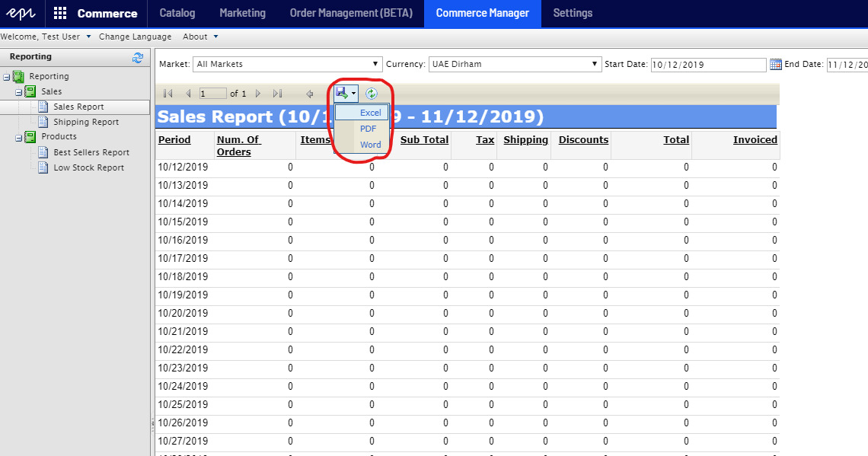Select Excel from the export menu
The width and height of the screenshot is (868, 456).
click(370, 113)
